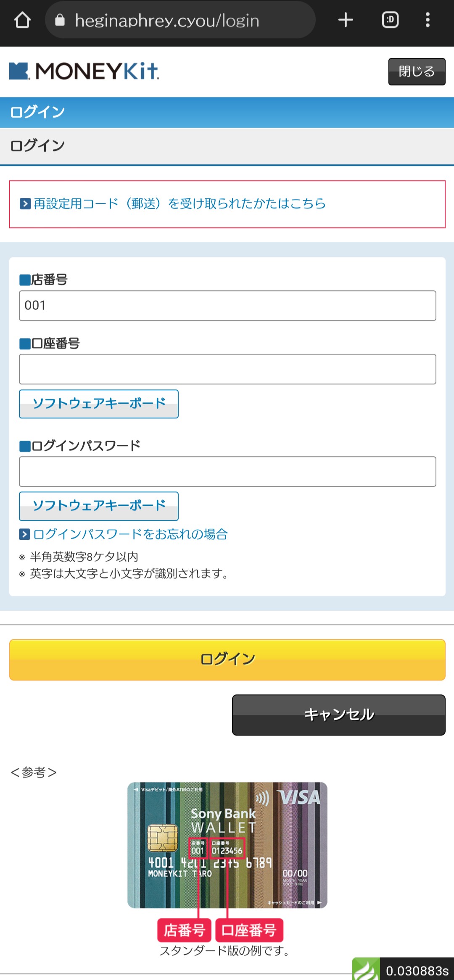454x980 pixels.
Task: Focus the 口座番号 account number field
Action: tap(227, 369)
